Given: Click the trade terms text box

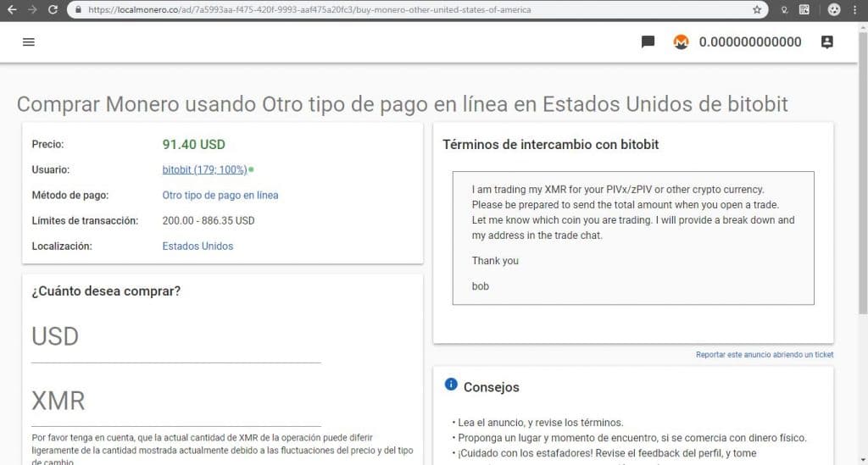Looking at the screenshot, I should pos(632,238).
